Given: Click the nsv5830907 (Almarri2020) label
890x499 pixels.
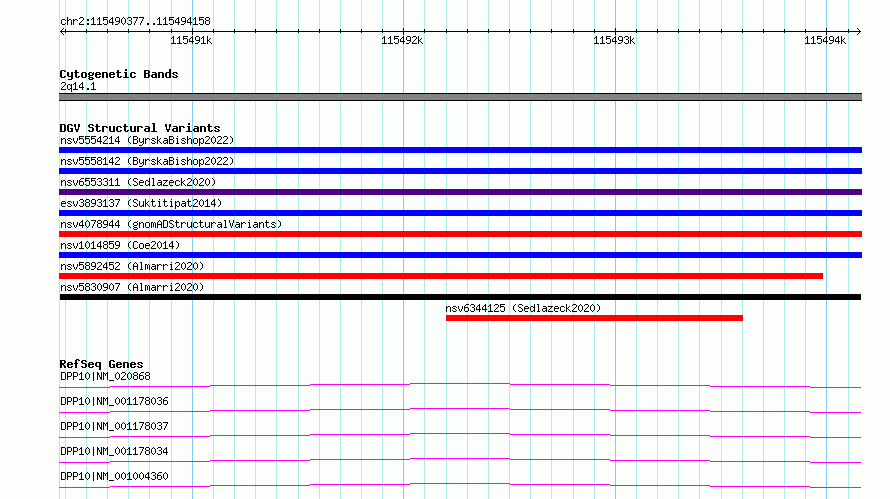Looking at the screenshot, I should (x=132, y=287).
